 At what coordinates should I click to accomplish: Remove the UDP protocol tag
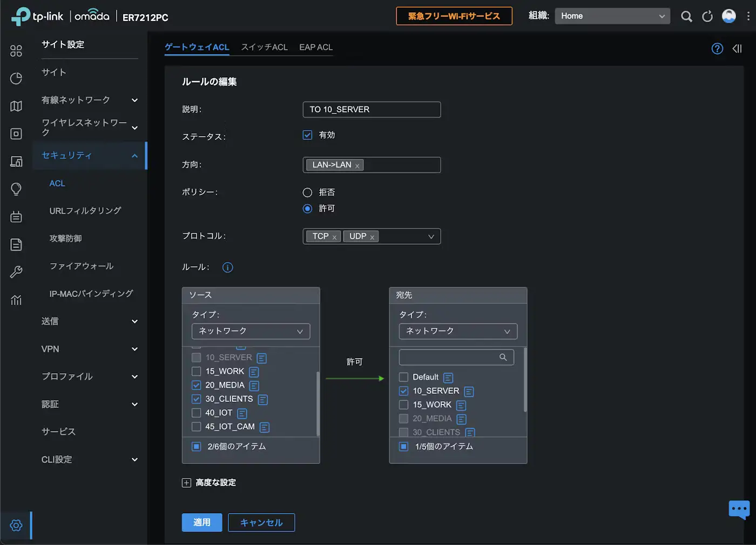pos(372,237)
